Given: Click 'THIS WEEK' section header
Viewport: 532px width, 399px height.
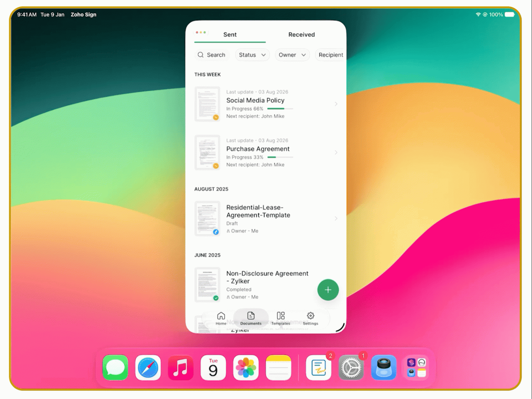Looking at the screenshot, I should click(x=207, y=74).
